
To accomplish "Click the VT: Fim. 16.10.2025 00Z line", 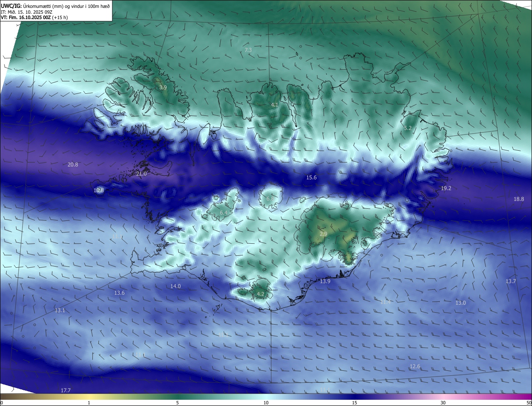I will click(34, 17).
